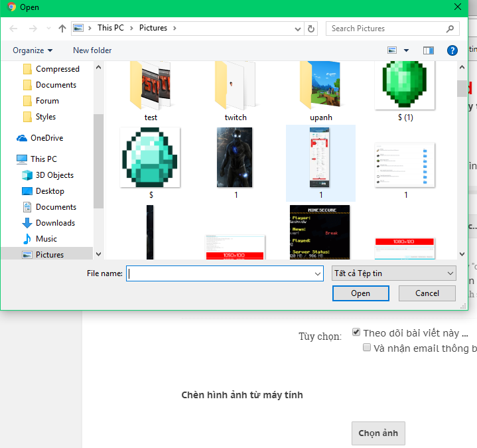Select the narrow dark vertical image thumbnail
477x448 pixels.
(x=150, y=232)
